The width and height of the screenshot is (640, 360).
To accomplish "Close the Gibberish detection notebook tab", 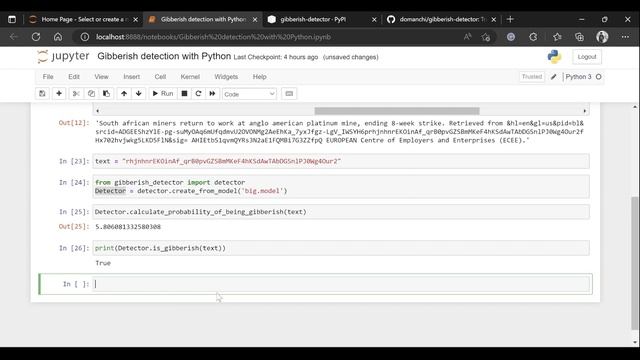I will [255, 19].
